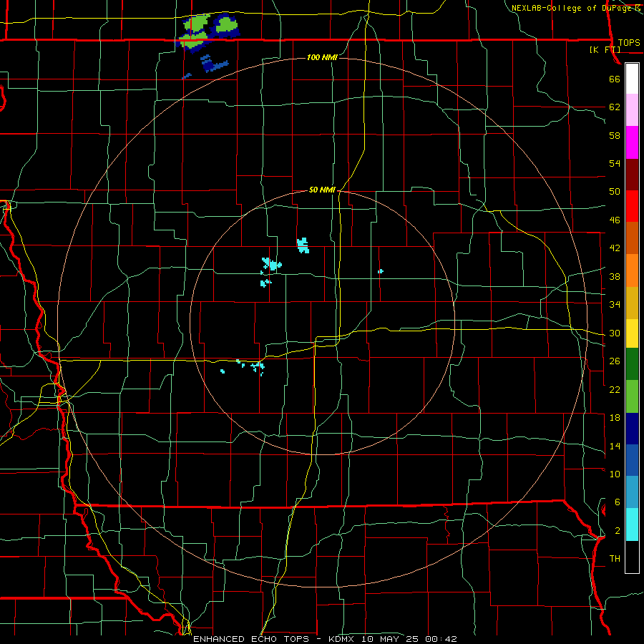Image resolution: width=644 pixels, height=644 pixels.
Task: Click the dark maroon legend swatch
Action: (x=632, y=175)
